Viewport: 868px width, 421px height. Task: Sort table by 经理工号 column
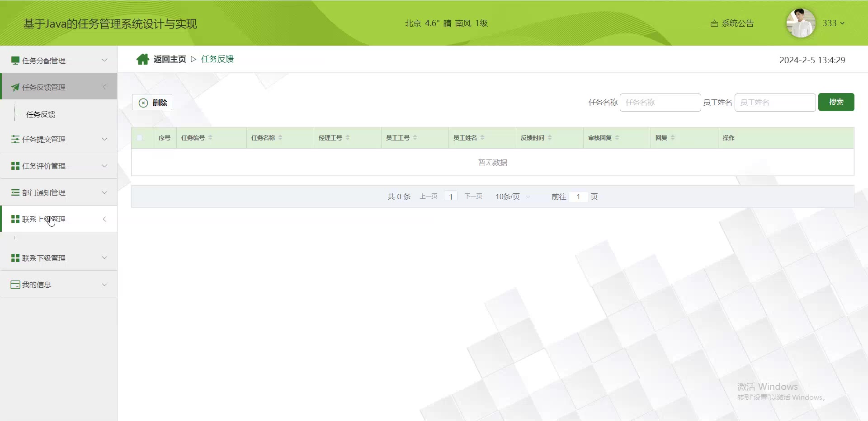(x=348, y=138)
